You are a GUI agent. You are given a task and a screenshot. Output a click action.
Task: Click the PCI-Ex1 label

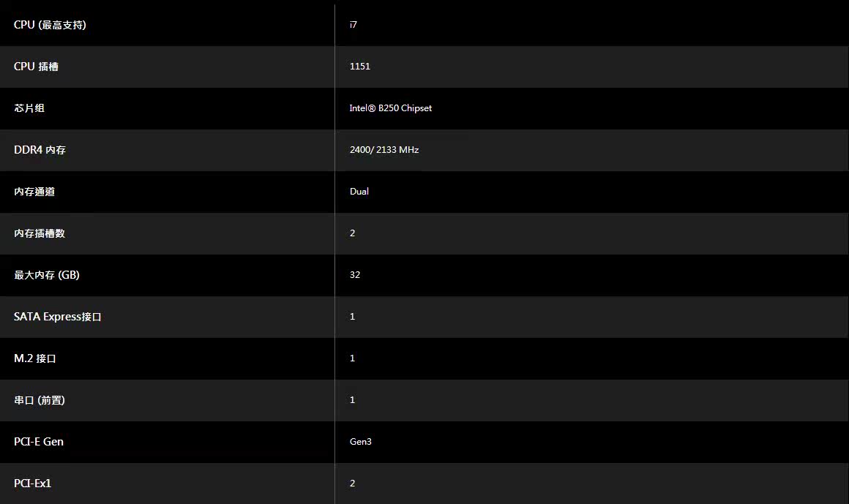point(32,484)
